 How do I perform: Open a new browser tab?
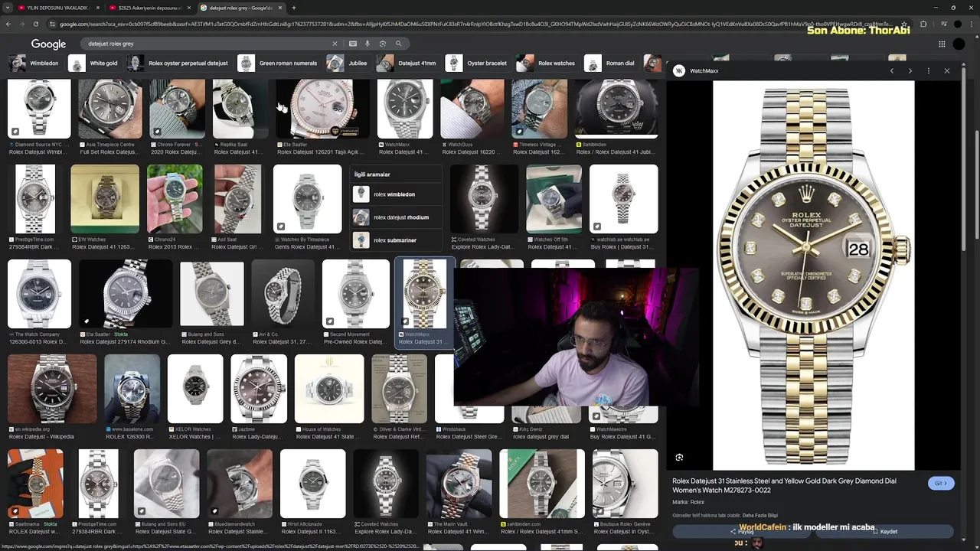294,8
